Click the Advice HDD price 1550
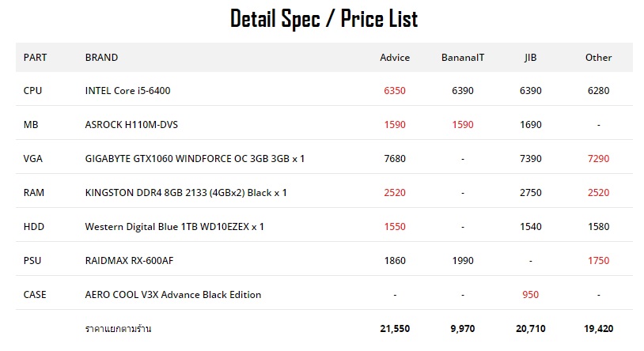The image size is (644, 351). coord(395,227)
